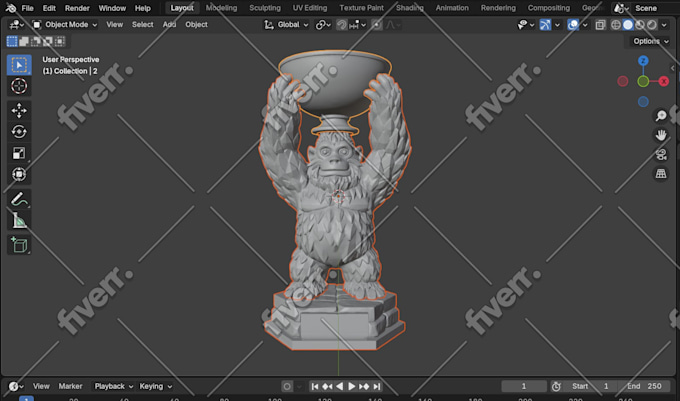Image resolution: width=680 pixels, height=401 pixels.
Task: Click the End frame field 250
Action: [644, 386]
